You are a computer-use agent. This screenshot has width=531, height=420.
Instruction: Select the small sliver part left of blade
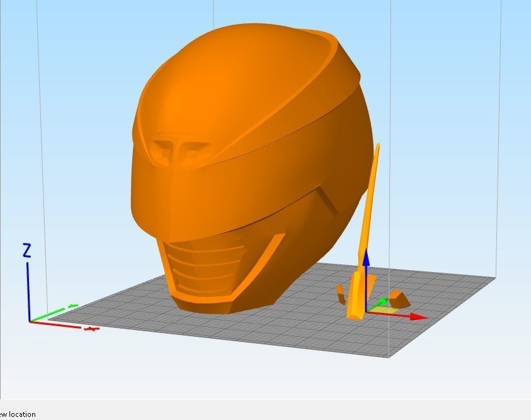(340, 295)
